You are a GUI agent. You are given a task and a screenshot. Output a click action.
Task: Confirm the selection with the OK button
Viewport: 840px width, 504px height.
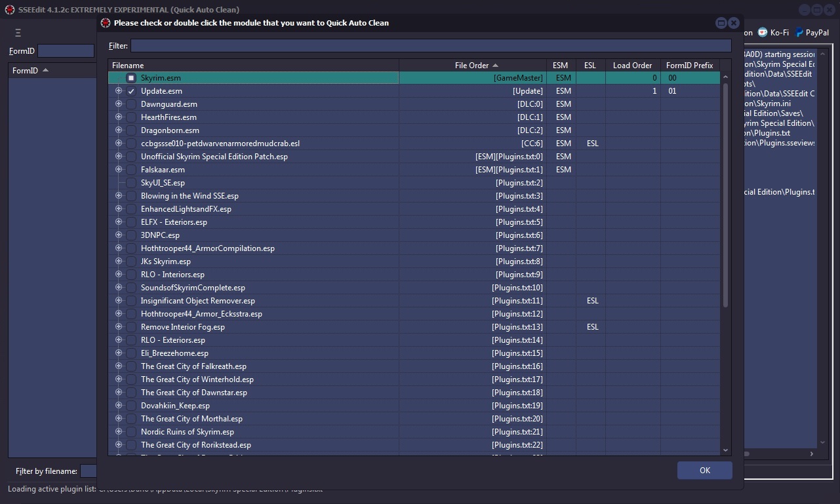705,471
